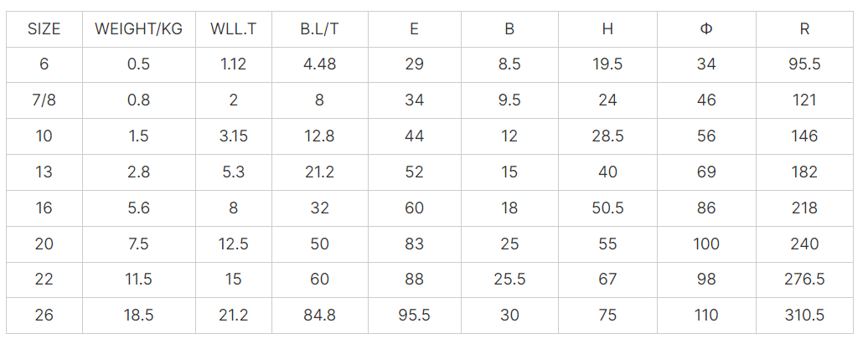Select the WEIGHT/KG header cell

click(x=138, y=28)
